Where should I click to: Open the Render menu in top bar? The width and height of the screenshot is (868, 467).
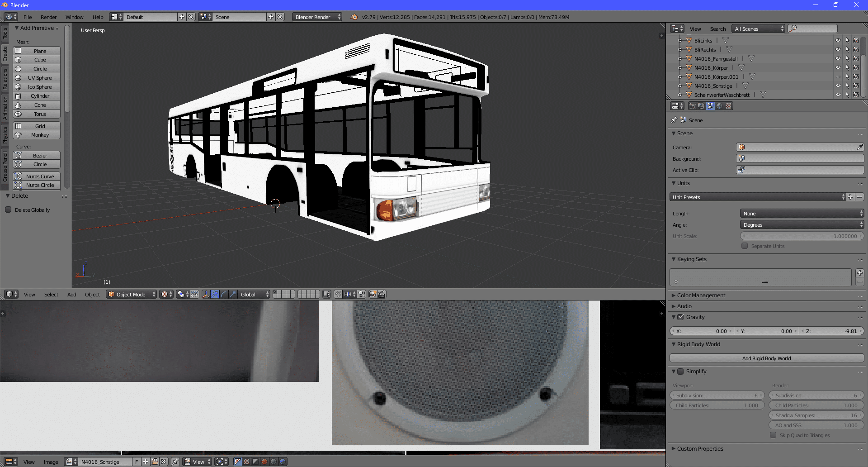point(48,17)
